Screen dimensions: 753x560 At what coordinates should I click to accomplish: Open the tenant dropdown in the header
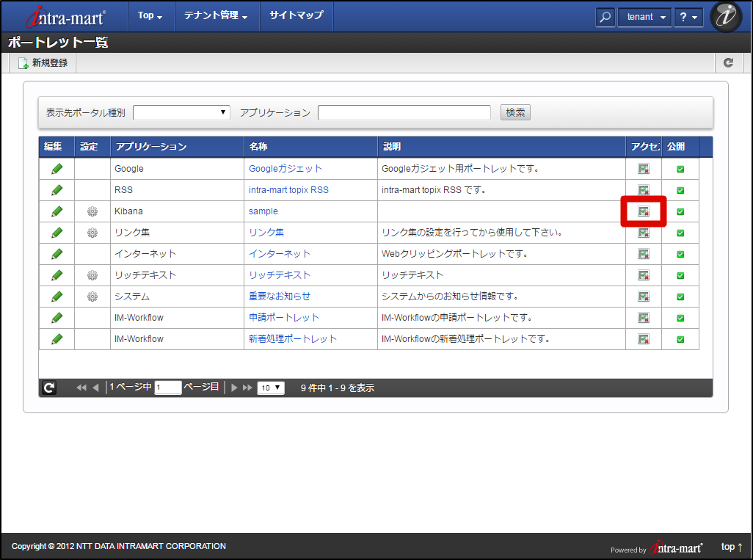(644, 16)
